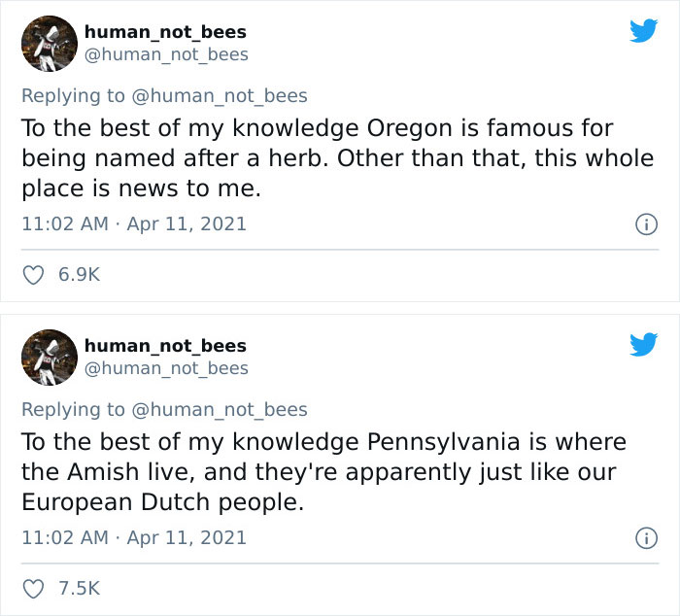The height and width of the screenshot is (616, 680).
Task: Open the info icon on the Pennsylvania tweet
Action: coord(643,537)
